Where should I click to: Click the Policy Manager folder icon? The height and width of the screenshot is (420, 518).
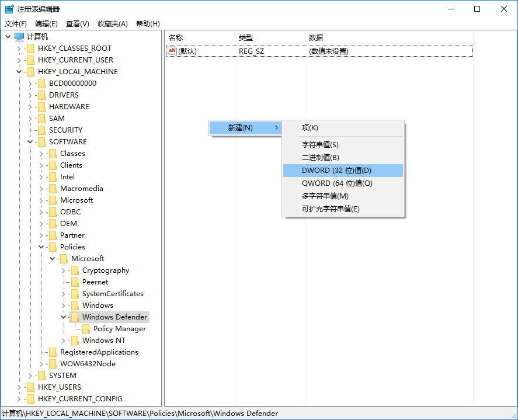pyautogui.click(x=86, y=329)
